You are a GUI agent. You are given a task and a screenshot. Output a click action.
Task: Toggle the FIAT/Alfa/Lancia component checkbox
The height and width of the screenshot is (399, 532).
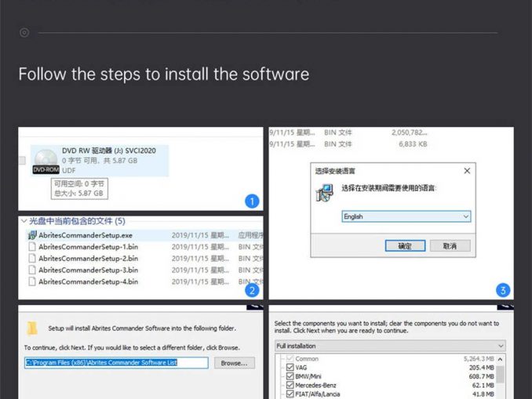point(290,394)
